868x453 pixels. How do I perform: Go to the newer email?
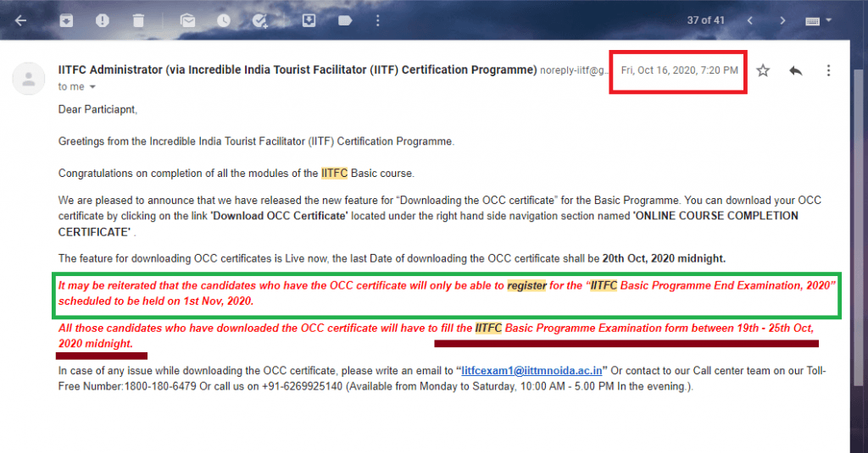click(749, 21)
